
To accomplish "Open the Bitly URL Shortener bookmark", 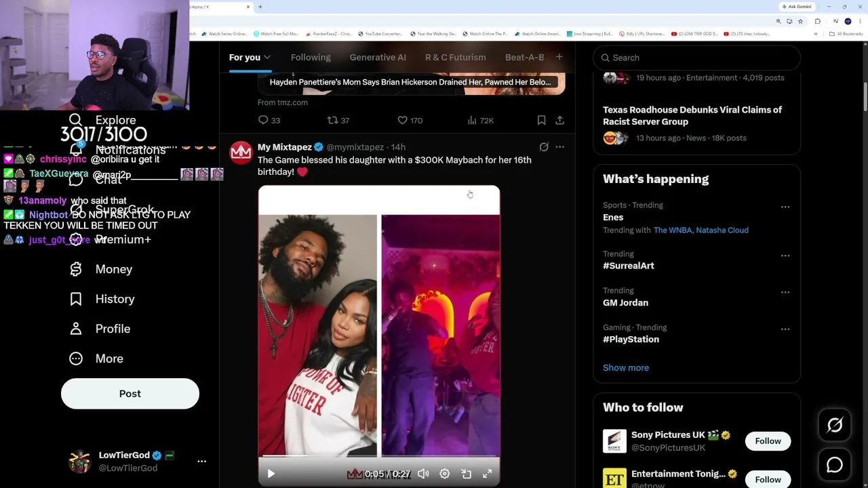I will click(642, 34).
